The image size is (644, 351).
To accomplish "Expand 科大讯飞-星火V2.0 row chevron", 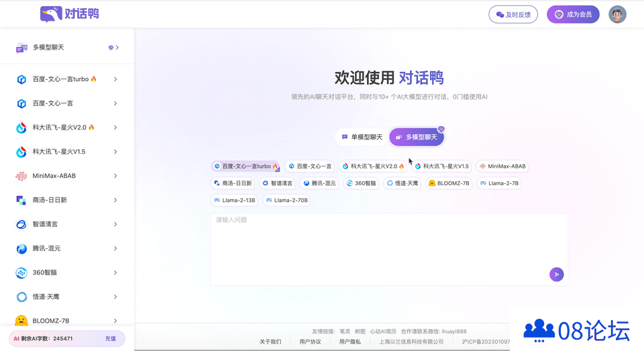I will click(115, 128).
